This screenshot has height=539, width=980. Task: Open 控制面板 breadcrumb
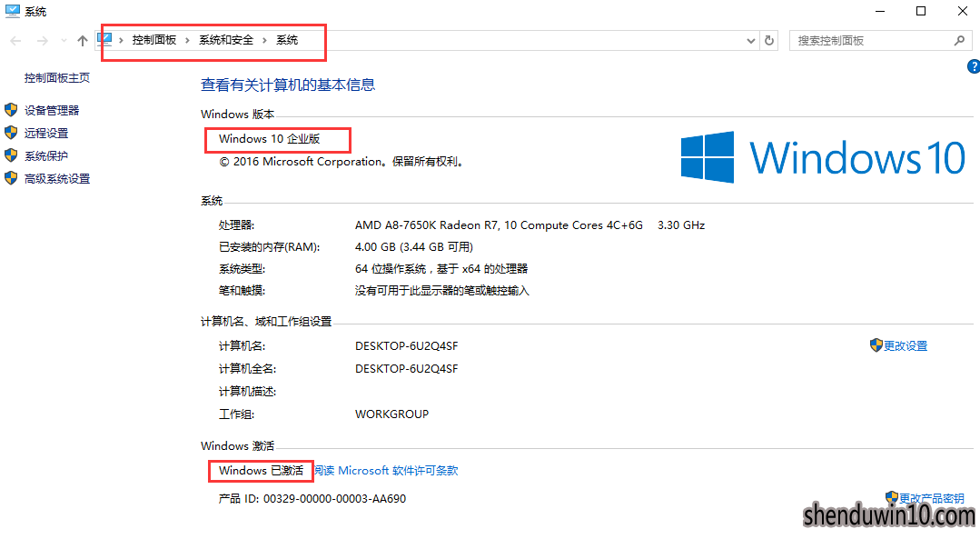click(154, 40)
